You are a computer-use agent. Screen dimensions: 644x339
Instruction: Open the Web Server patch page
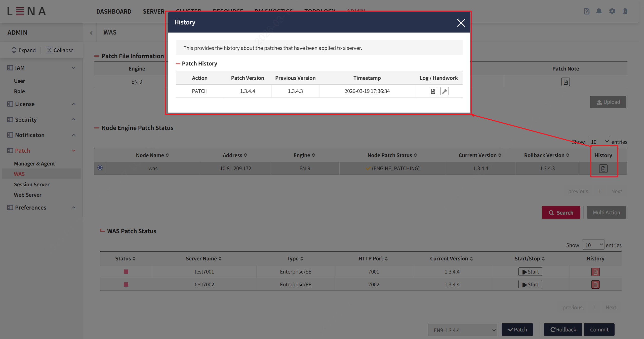point(28,195)
